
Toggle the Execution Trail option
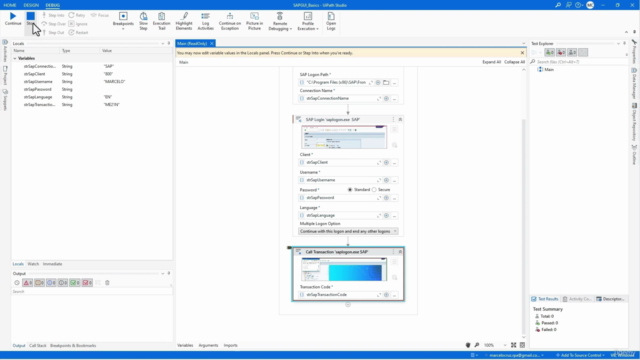pos(162,21)
